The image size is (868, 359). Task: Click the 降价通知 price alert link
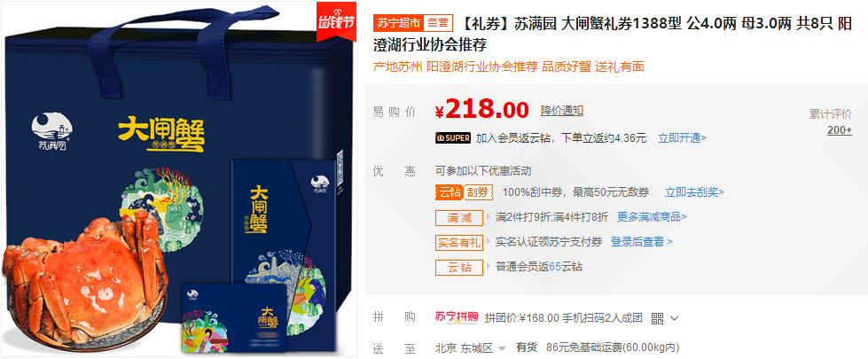click(562, 111)
